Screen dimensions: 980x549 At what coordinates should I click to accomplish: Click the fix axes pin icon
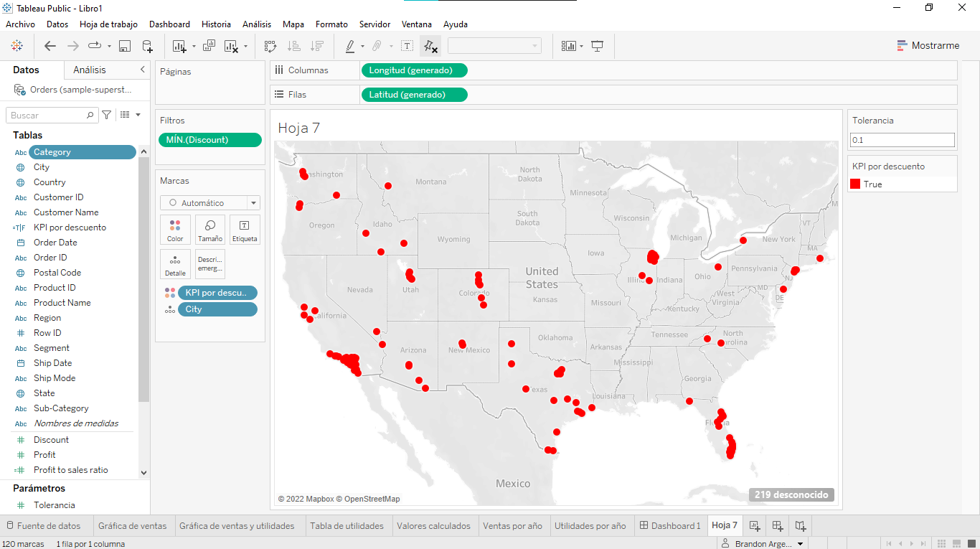pos(430,46)
